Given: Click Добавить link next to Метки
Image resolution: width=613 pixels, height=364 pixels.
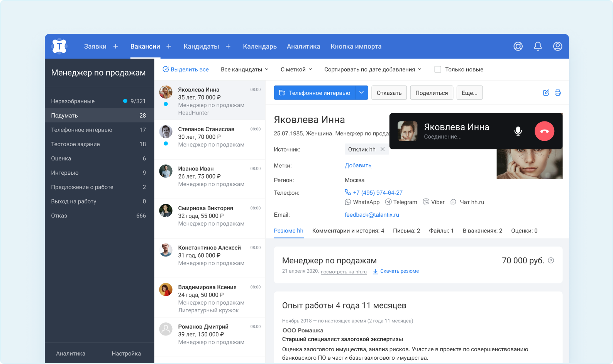Looking at the screenshot, I should (358, 165).
